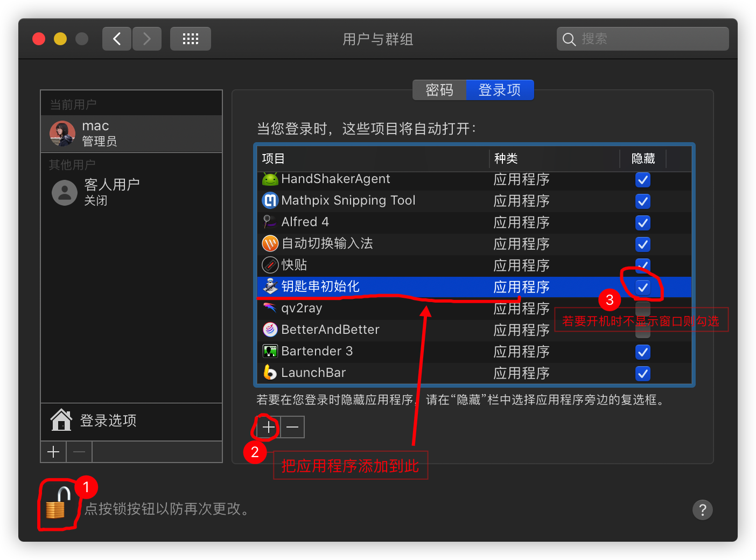This screenshot has height=560, width=756.
Task: Select 客人用户 in the user list
Action: (131, 192)
